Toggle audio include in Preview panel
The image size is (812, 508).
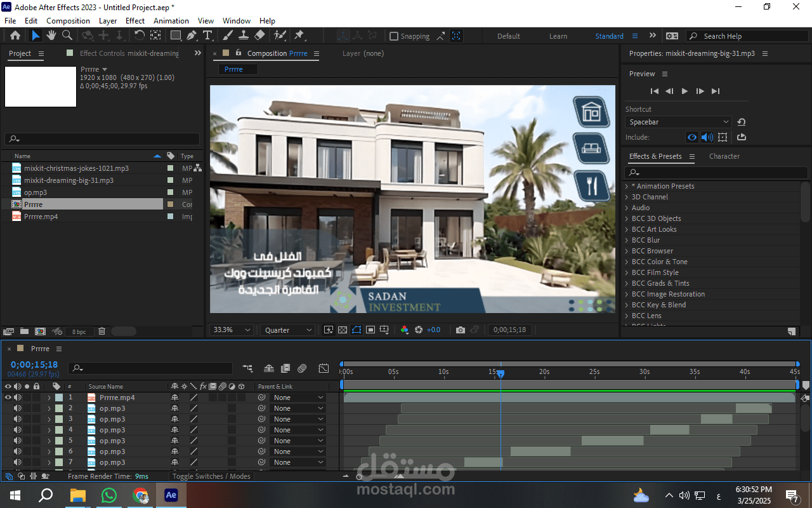point(707,137)
